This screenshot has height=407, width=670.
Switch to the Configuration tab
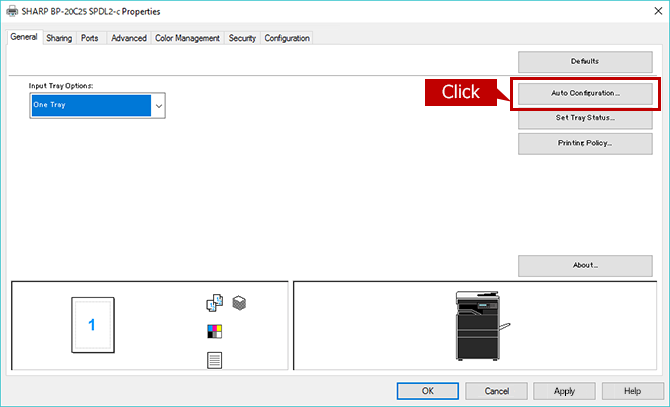tap(287, 38)
